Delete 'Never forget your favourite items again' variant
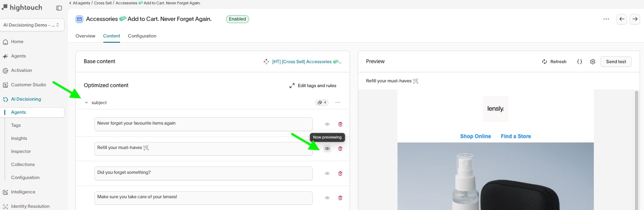The image size is (644, 210). (x=340, y=124)
